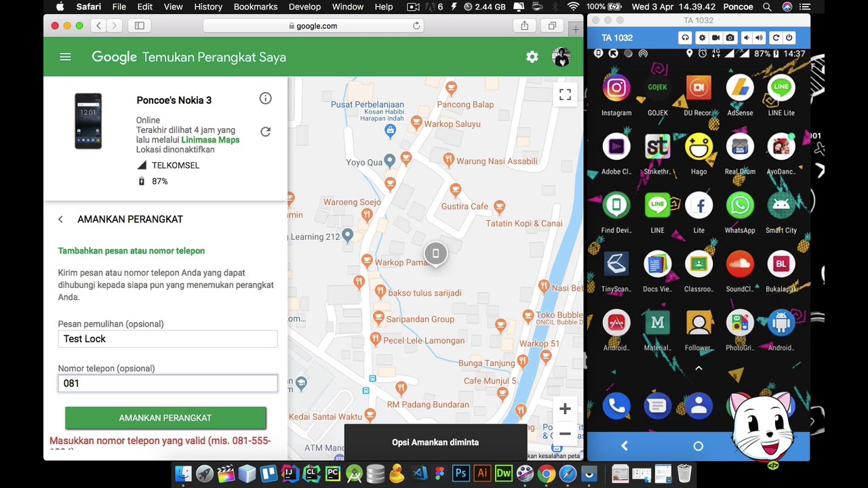Screen dimensions: 868x488
Task: Open the History menu
Action: coord(208,7)
